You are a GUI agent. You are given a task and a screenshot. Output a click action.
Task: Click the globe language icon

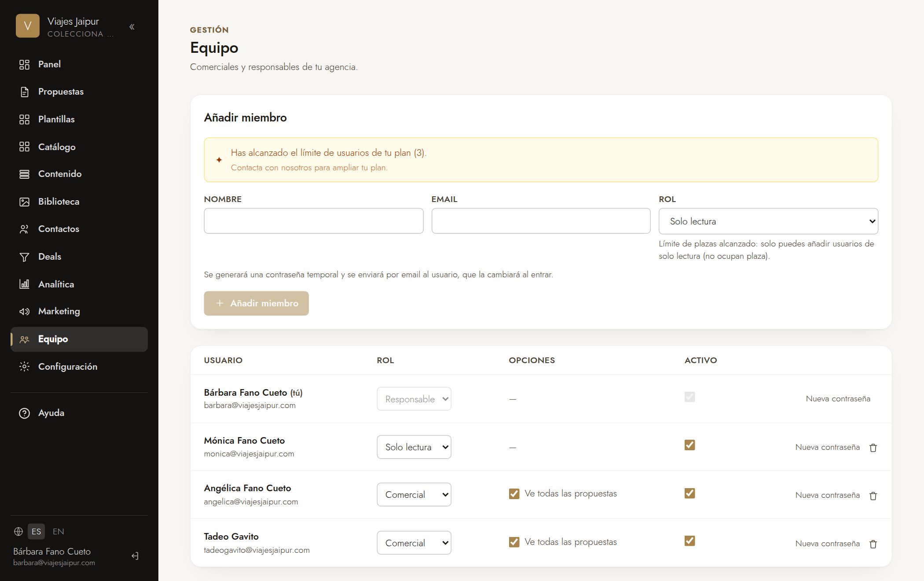18,531
